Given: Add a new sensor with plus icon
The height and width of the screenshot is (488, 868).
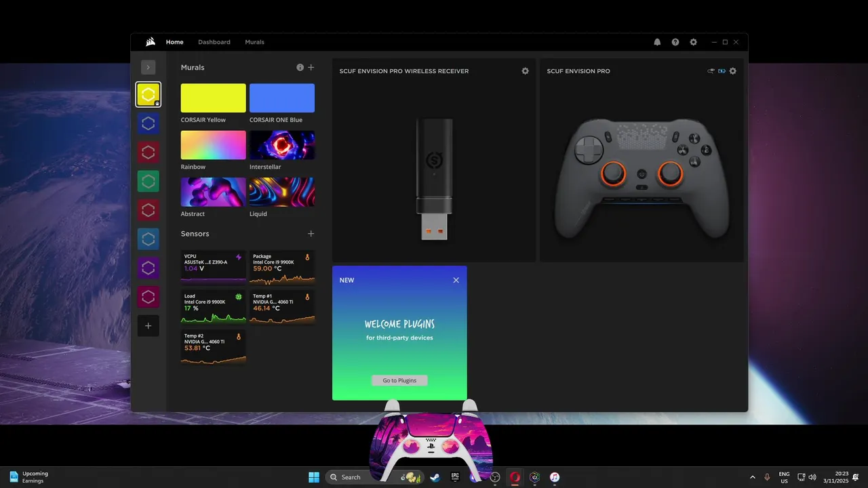Looking at the screenshot, I should (x=311, y=234).
